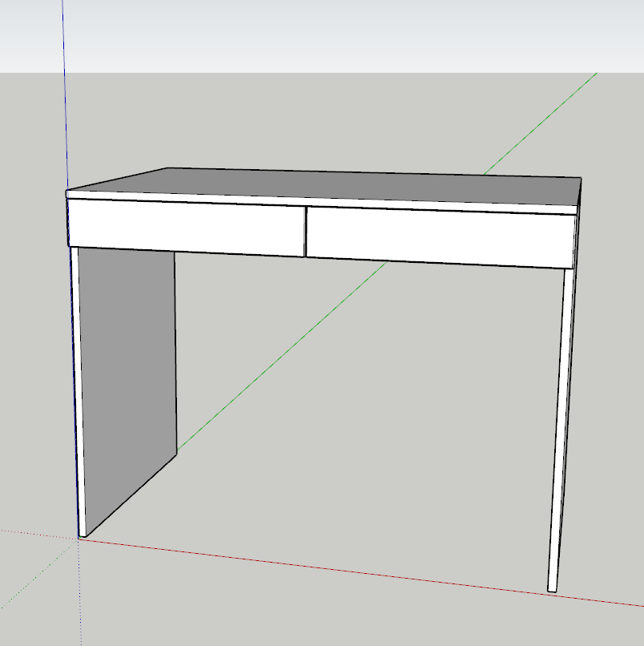The height and width of the screenshot is (646, 644).
Task: Select the white front edge of right side panel
Action: tap(560, 430)
